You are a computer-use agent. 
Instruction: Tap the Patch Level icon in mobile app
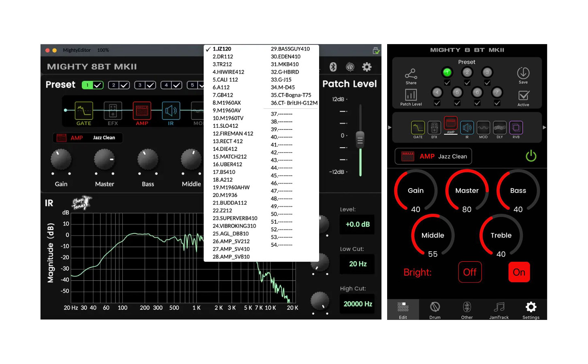[411, 95]
